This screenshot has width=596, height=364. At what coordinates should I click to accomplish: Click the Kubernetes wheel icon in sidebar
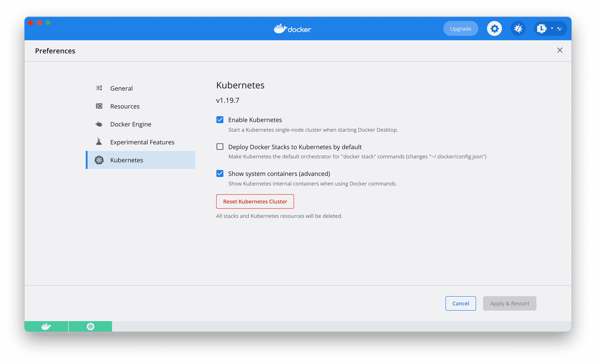click(x=99, y=160)
